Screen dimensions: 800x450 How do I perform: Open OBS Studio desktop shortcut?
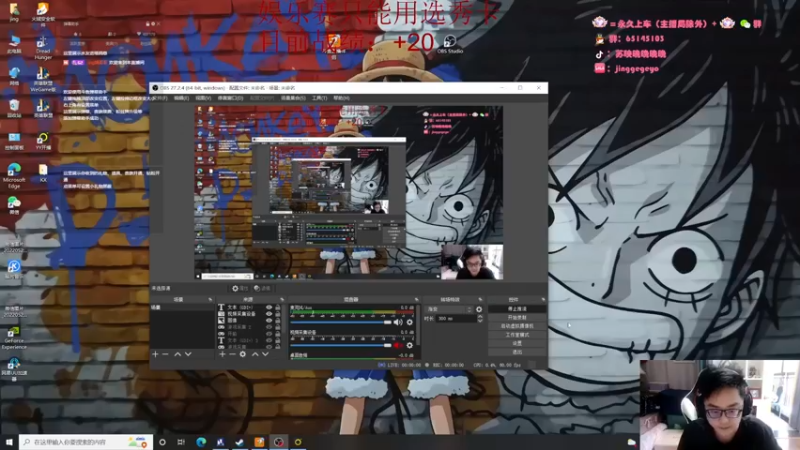(449, 44)
